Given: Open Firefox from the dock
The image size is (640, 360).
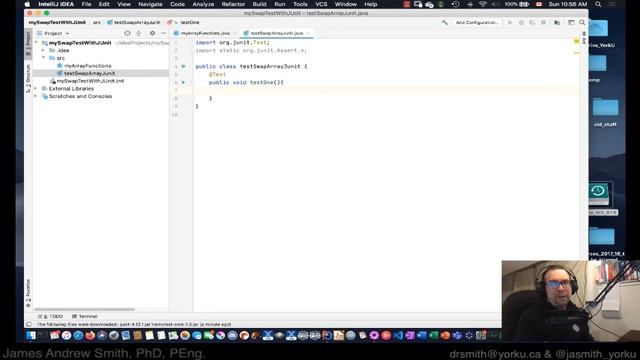Looking at the screenshot, I should (x=90, y=336).
